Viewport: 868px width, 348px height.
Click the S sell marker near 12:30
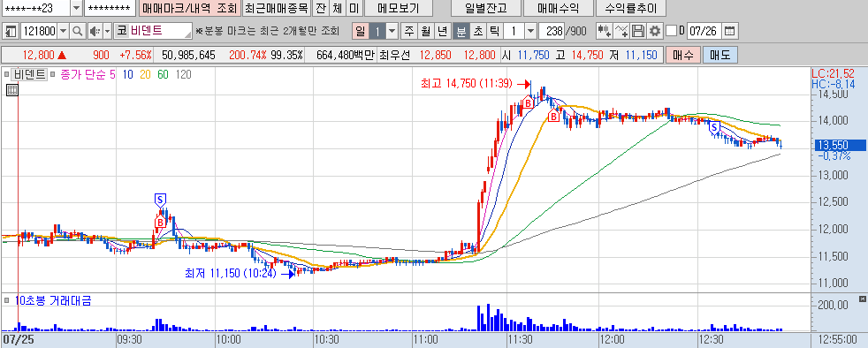click(715, 128)
